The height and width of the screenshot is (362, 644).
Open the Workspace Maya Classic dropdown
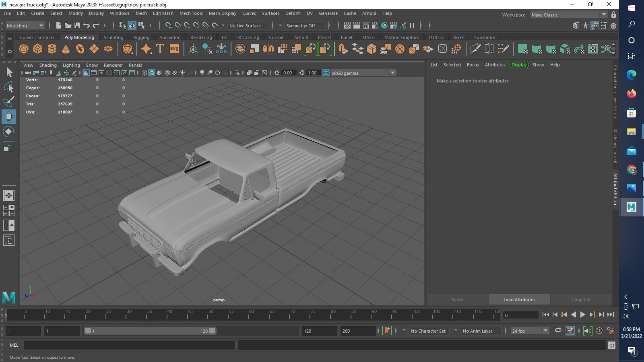point(569,15)
